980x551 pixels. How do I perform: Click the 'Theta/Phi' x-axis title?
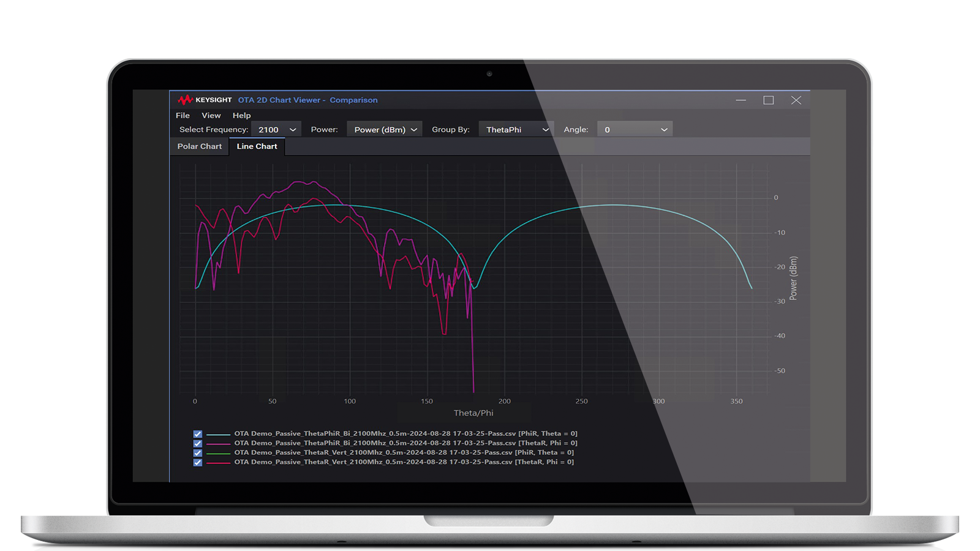[473, 413]
